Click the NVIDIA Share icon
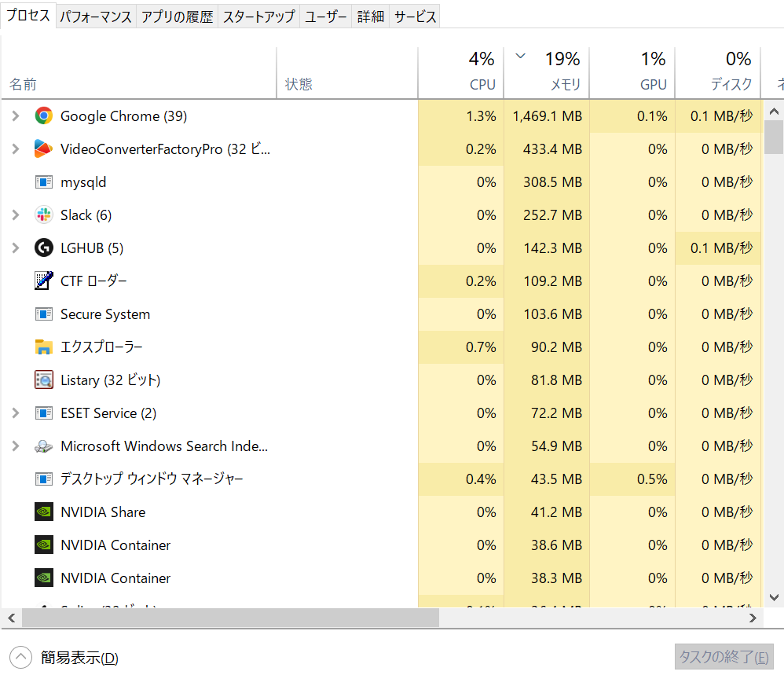The image size is (784, 686). (x=44, y=512)
